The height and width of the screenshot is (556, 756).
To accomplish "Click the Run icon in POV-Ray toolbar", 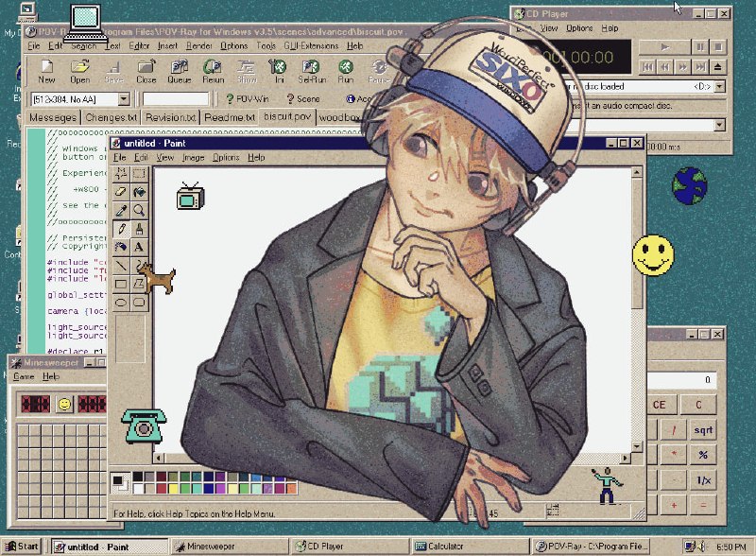I will tap(346, 72).
